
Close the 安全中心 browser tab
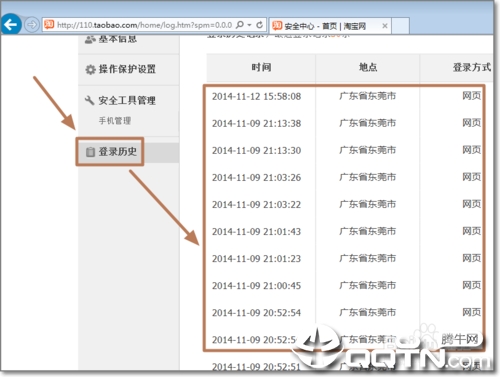[x=385, y=26]
